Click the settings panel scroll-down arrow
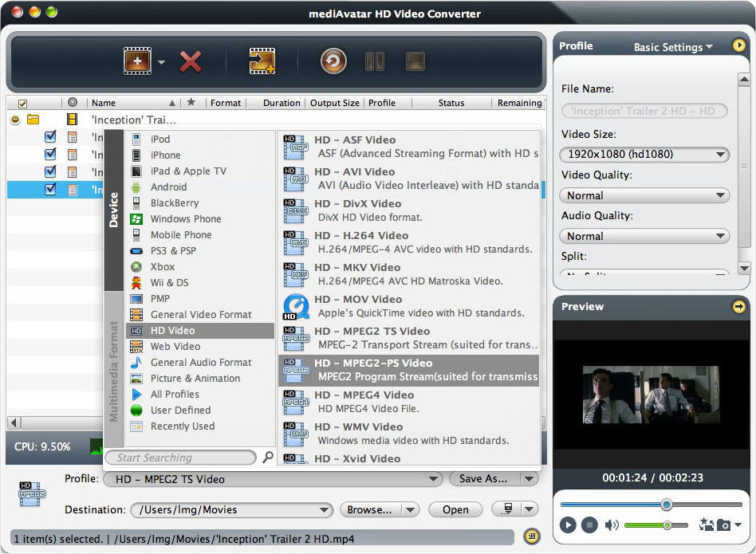 (x=744, y=268)
